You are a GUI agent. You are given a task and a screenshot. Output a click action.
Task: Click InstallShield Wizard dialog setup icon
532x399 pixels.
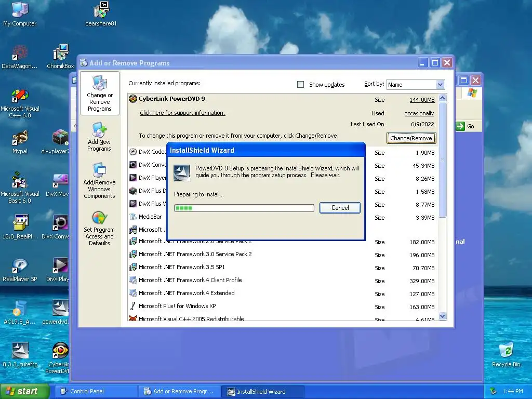(x=182, y=173)
